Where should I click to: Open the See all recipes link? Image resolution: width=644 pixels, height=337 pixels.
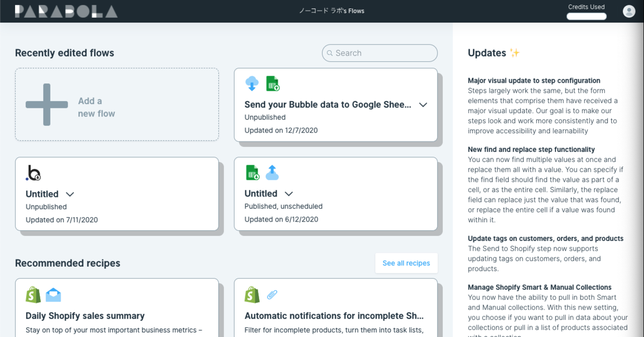pos(406,263)
